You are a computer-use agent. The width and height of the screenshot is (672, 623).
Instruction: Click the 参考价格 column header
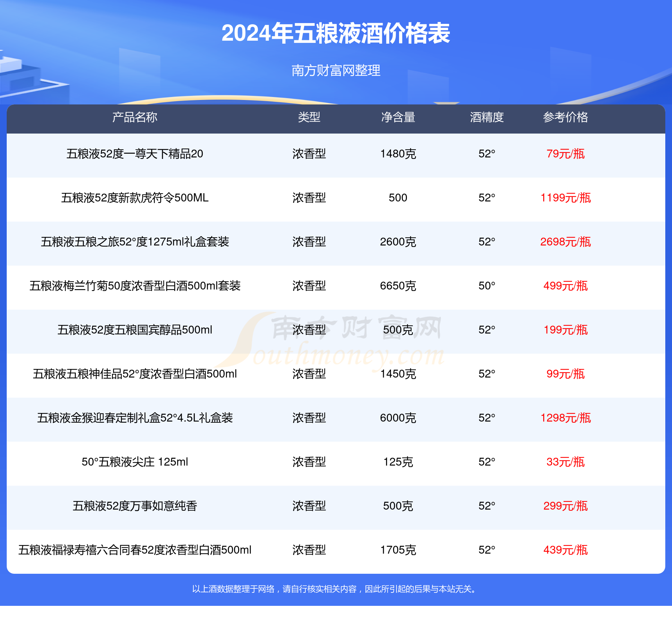[566, 117]
